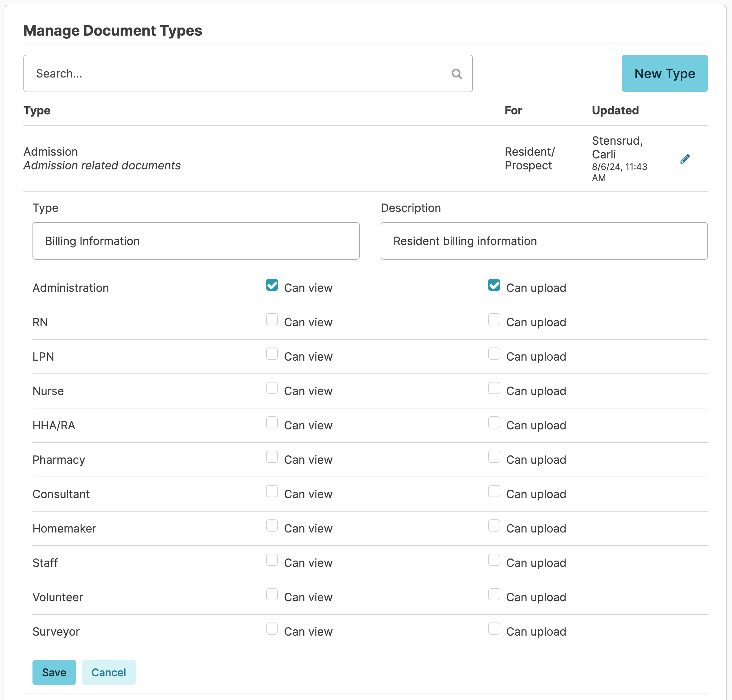Cancel editing the document type

pyautogui.click(x=108, y=672)
